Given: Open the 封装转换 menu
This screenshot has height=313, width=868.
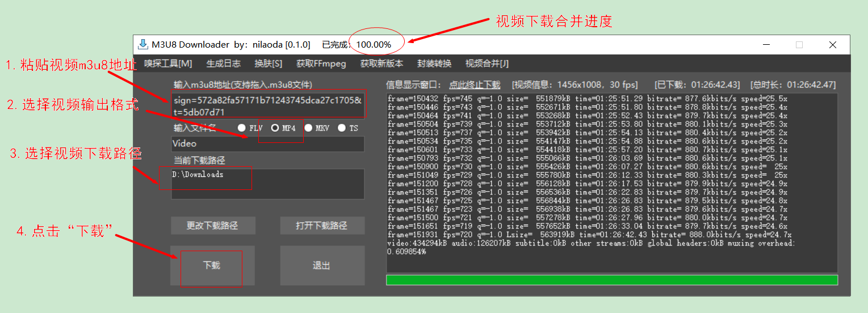Looking at the screenshot, I should [x=434, y=64].
